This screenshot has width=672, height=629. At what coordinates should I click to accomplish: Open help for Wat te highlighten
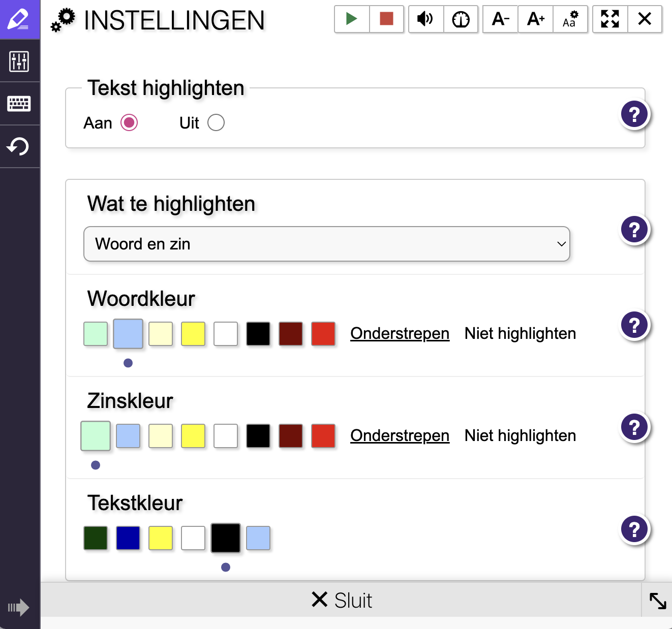[634, 230]
